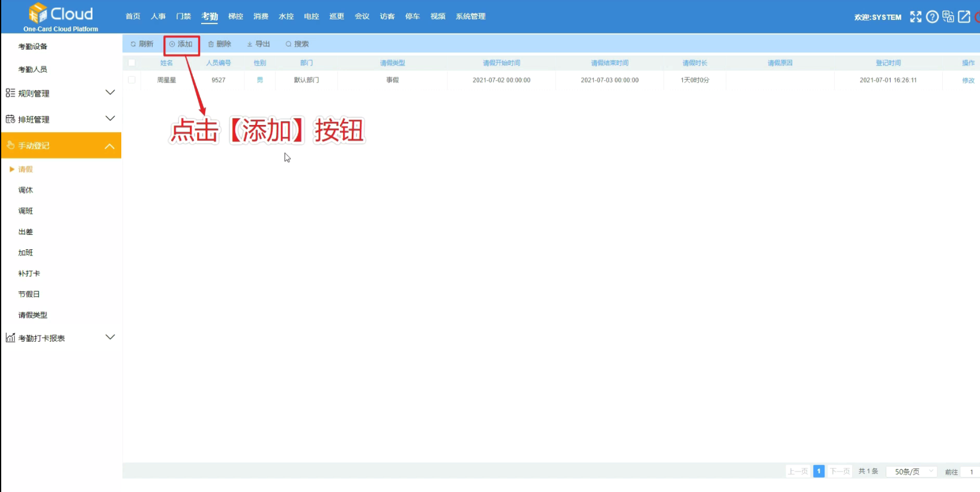Select 调休 submenu item
This screenshot has height=492, width=980.
point(25,190)
